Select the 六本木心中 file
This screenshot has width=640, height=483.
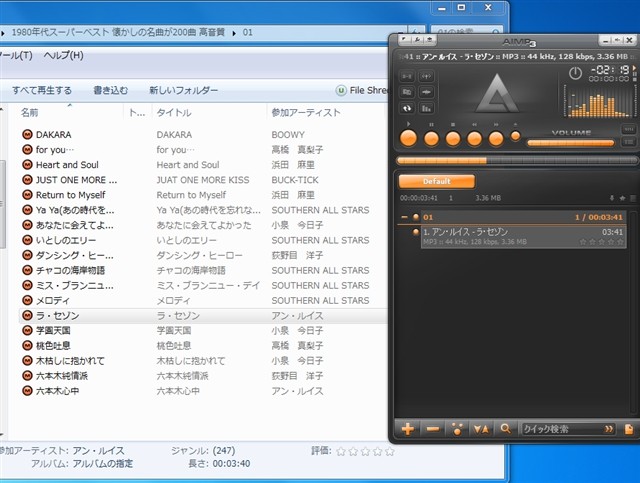(57, 391)
